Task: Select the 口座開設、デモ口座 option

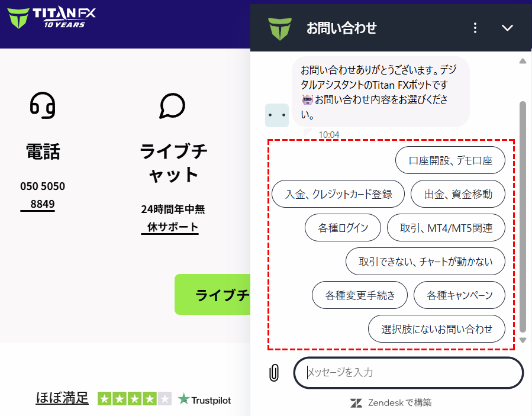Action: [450, 160]
